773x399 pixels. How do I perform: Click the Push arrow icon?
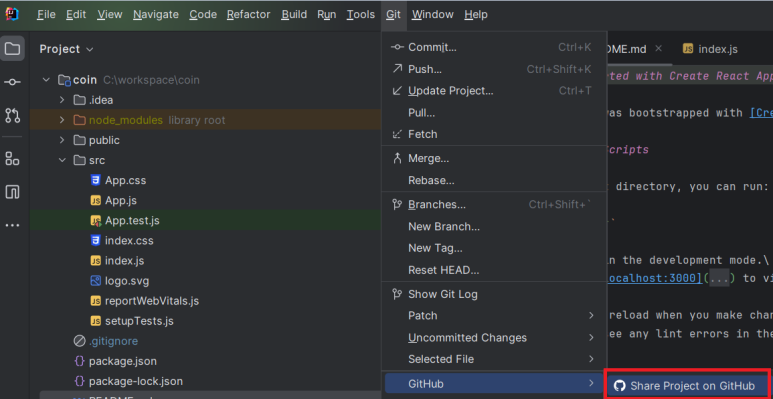click(397, 69)
